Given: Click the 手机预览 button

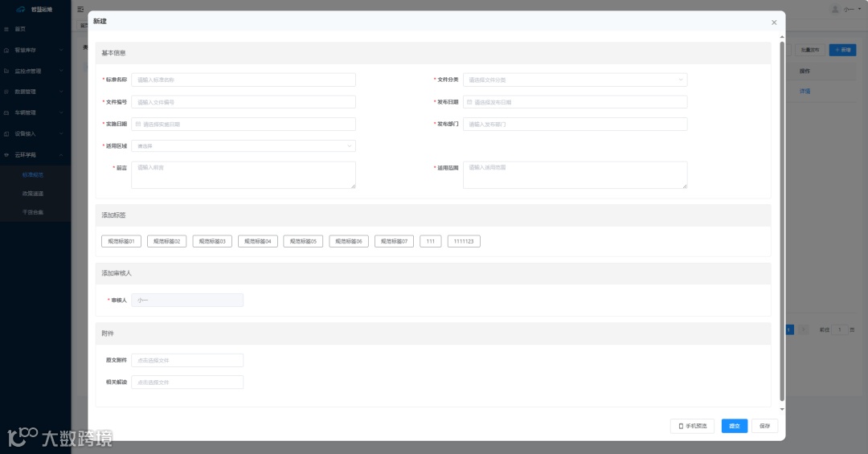Looking at the screenshot, I should click(x=693, y=426).
